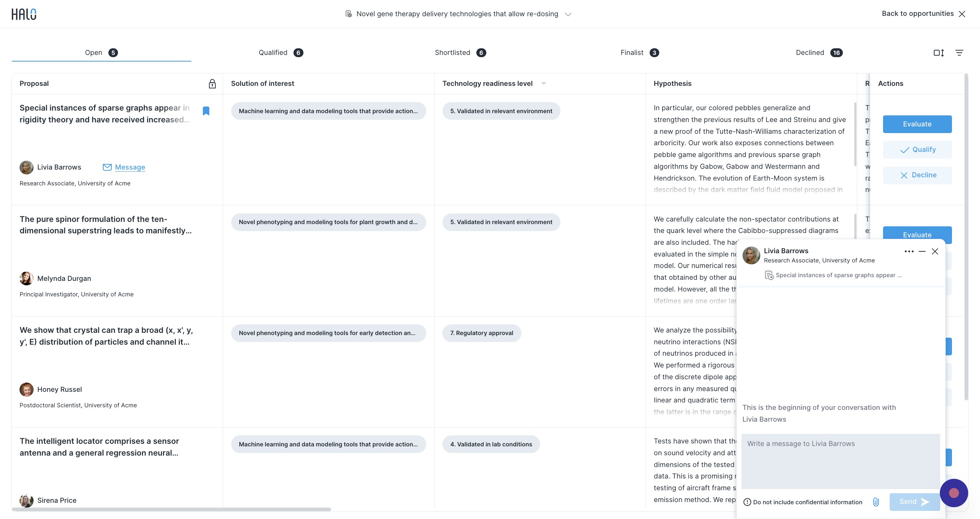Click the round help chat bubble
Screen dimensions: 980x519
click(x=953, y=493)
